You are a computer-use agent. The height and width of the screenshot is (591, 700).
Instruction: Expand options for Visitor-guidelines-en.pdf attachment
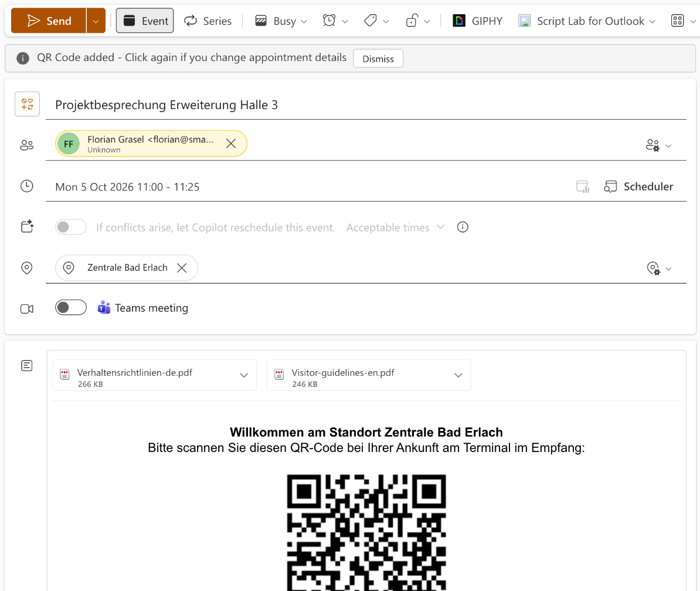point(458,375)
